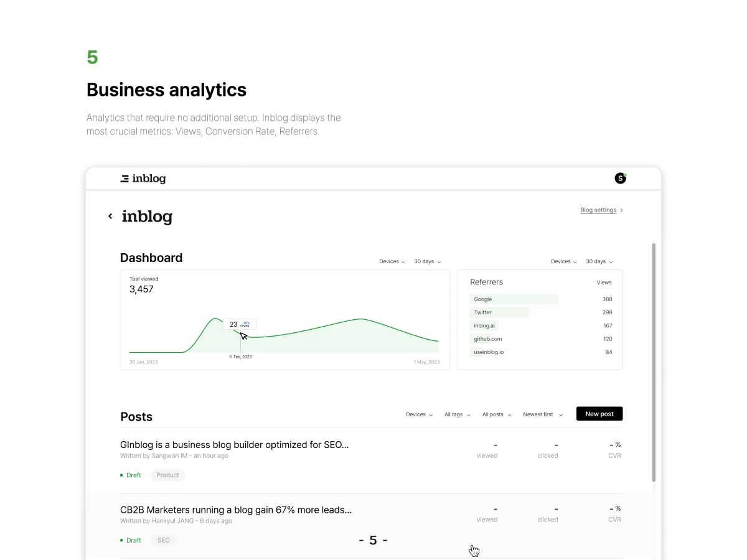Expand the Total viewed chart Devices dropdown
The height and width of the screenshot is (560, 747).
(x=392, y=262)
